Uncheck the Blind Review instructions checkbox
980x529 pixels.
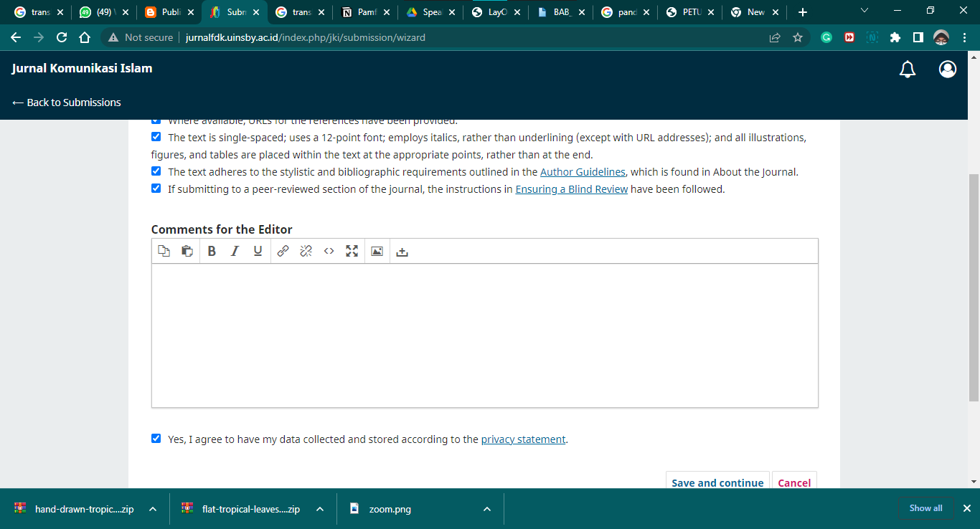click(156, 189)
